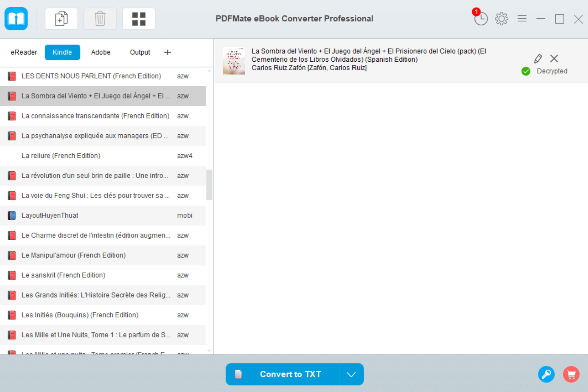Click the azw4 format label of La reliure

(x=185, y=156)
